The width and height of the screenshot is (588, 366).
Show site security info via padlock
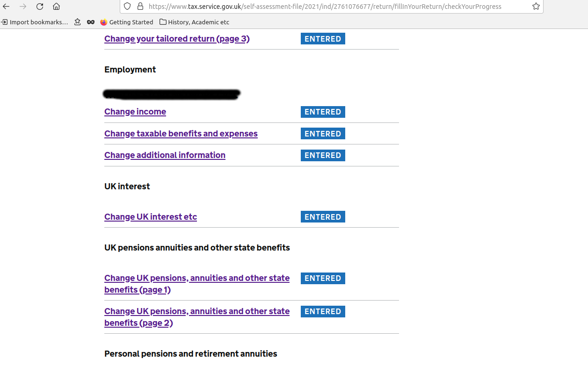click(140, 7)
